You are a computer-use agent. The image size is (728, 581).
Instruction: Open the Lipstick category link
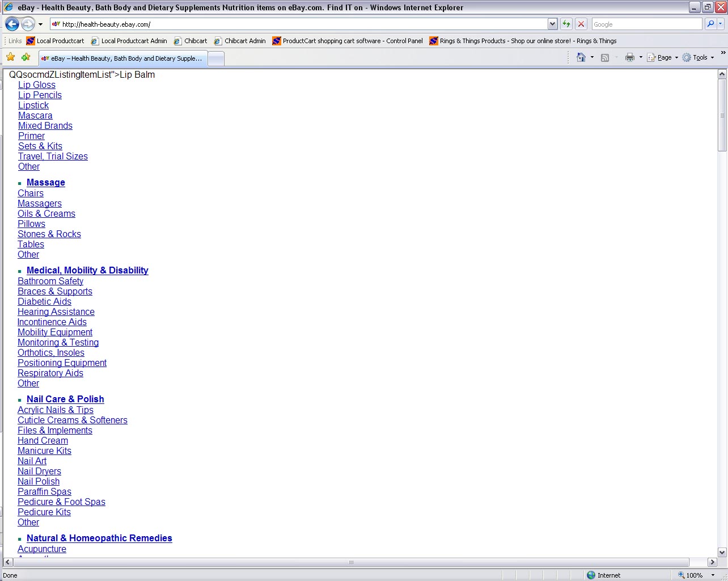tap(33, 106)
